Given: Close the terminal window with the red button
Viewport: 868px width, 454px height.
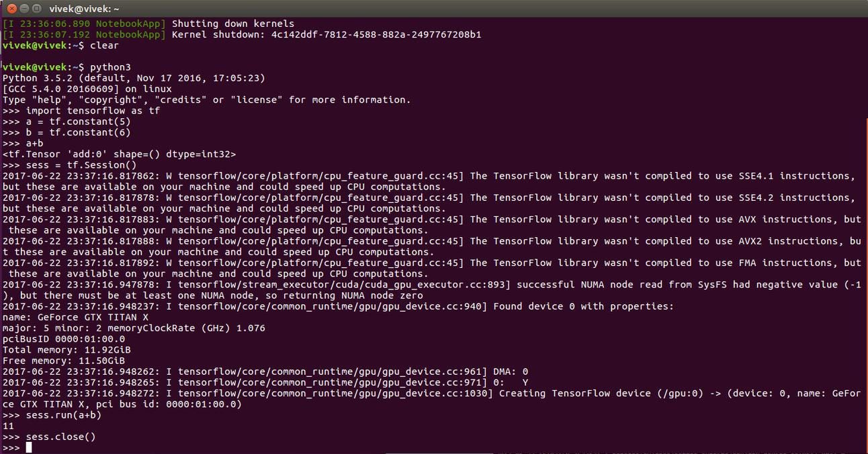Looking at the screenshot, I should point(10,8).
